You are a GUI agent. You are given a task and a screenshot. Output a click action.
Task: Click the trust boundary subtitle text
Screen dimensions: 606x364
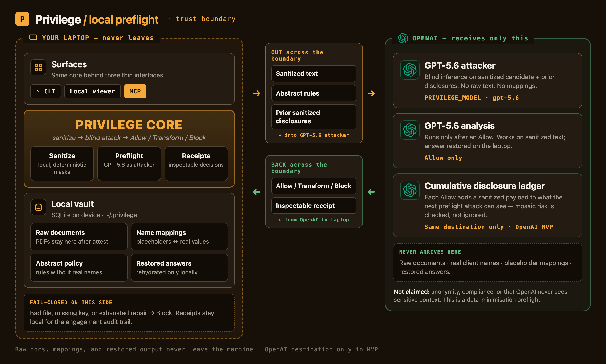coord(206,19)
